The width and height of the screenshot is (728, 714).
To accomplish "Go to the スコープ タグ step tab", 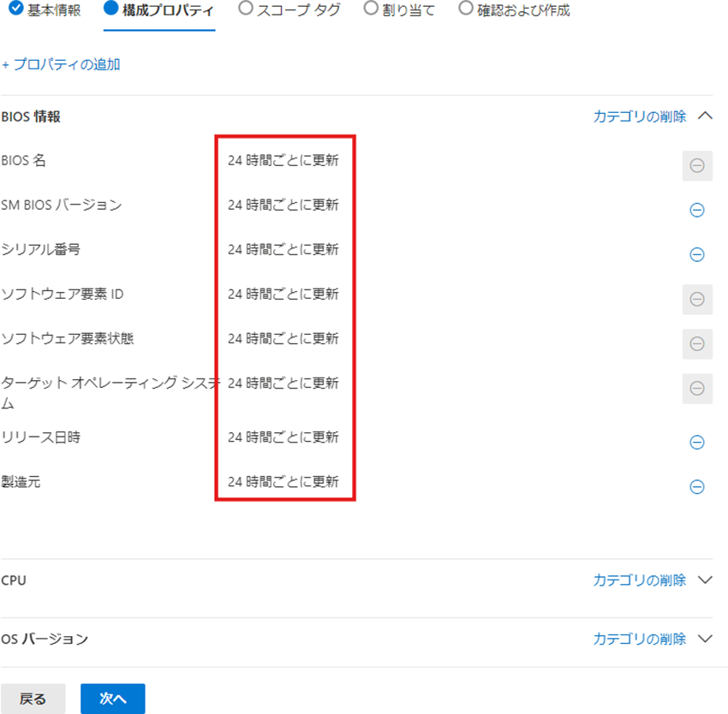I will pyautogui.click(x=289, y=9).
